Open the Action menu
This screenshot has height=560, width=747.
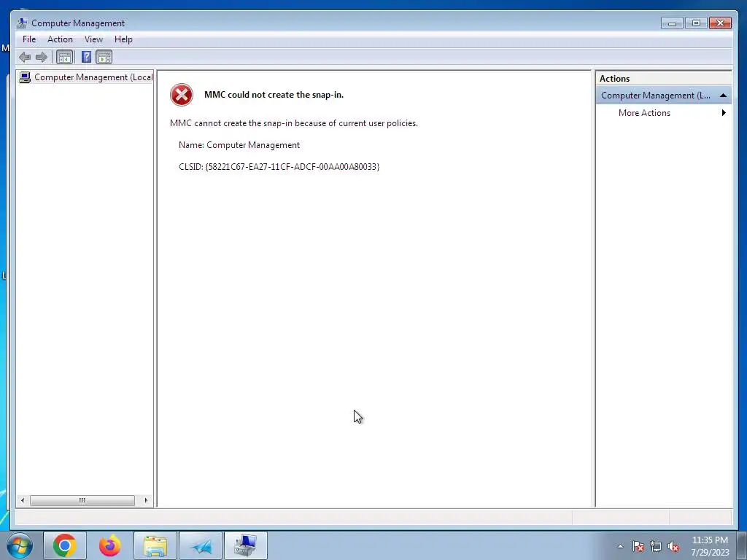point(60,39)
